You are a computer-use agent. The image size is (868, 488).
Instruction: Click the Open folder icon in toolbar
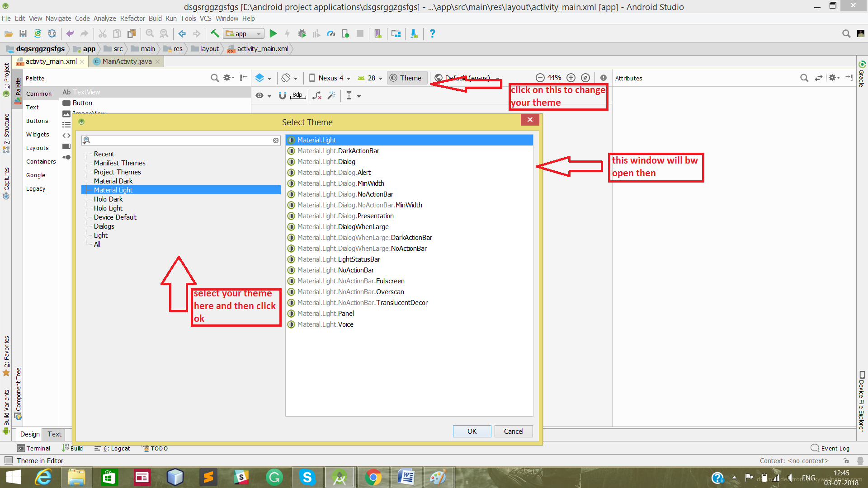click(x=9, y=33)
